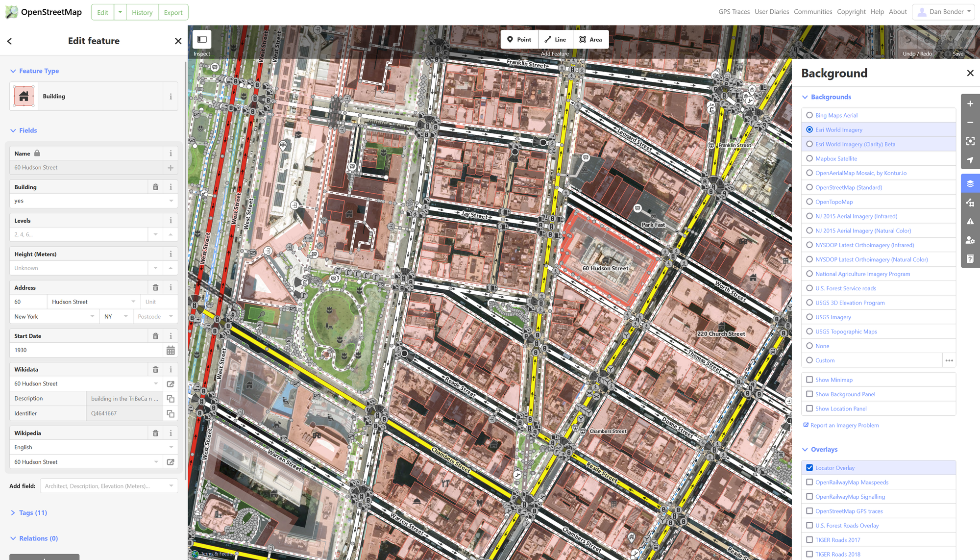This screenshot has height=560, width=980.
Task: Expand the Tags (11) section
Action: click(x=33, y=512)
